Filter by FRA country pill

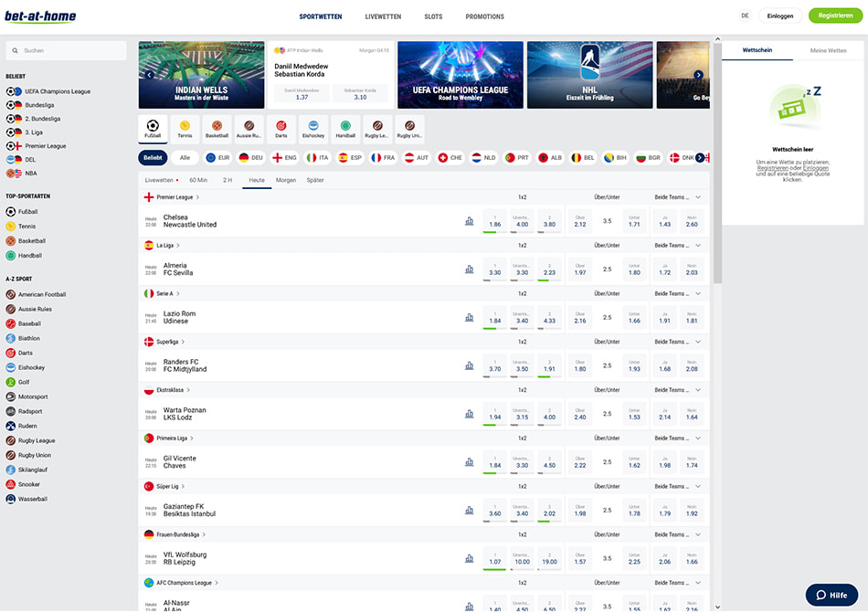383,158
